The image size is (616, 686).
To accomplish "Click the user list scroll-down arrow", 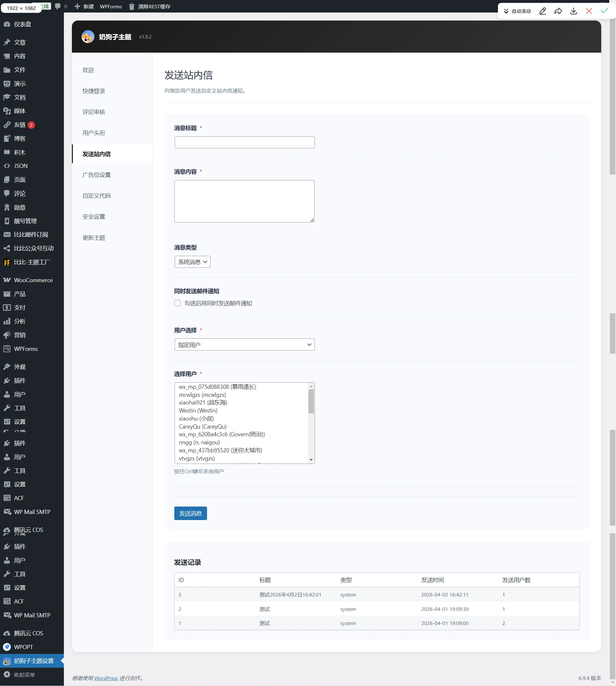I will pos(311,460).
